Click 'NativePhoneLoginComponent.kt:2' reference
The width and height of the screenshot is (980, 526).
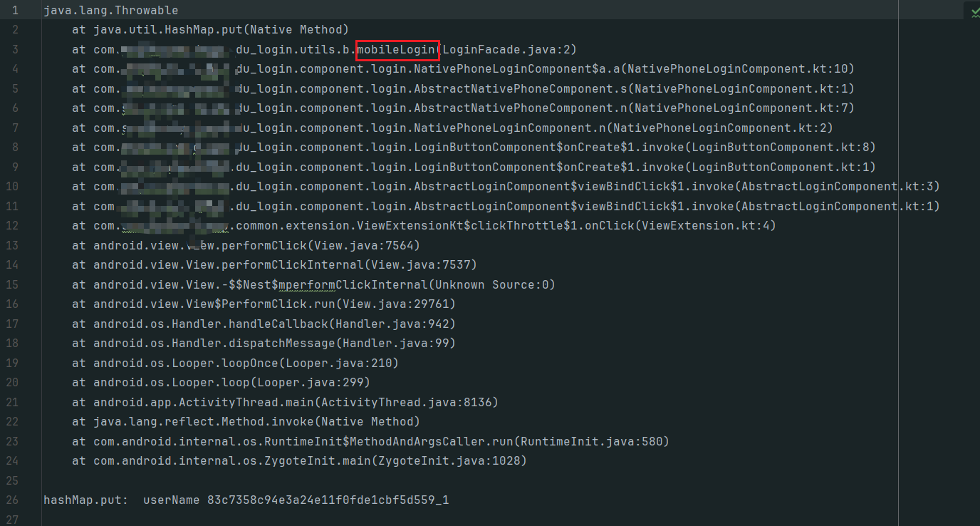pos(719,128)
